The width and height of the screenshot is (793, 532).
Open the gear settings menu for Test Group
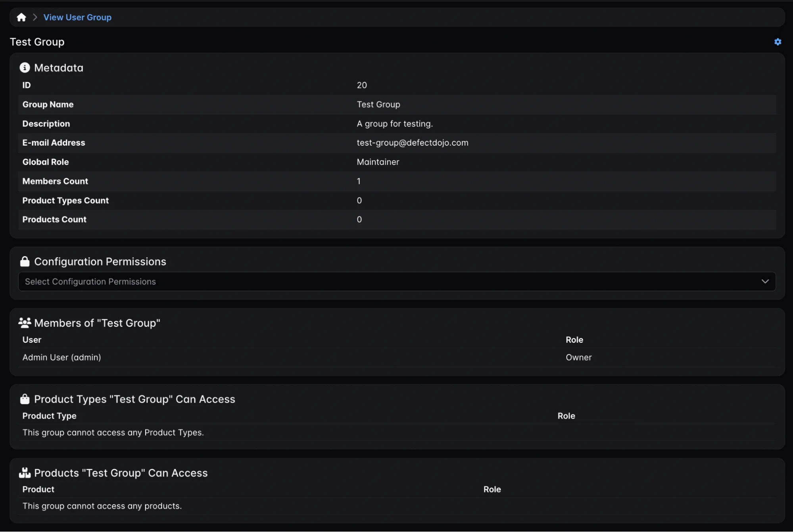(778, 42)
